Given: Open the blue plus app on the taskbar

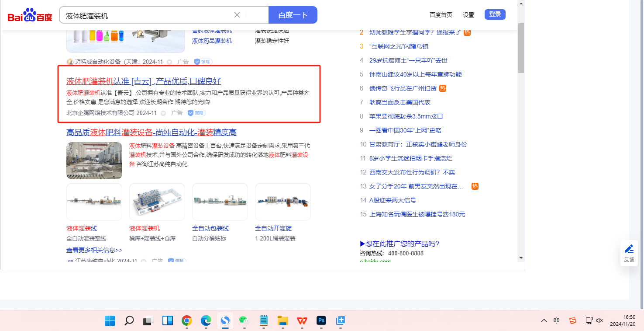Looking at the screenshot, I should tap(341, 321).
